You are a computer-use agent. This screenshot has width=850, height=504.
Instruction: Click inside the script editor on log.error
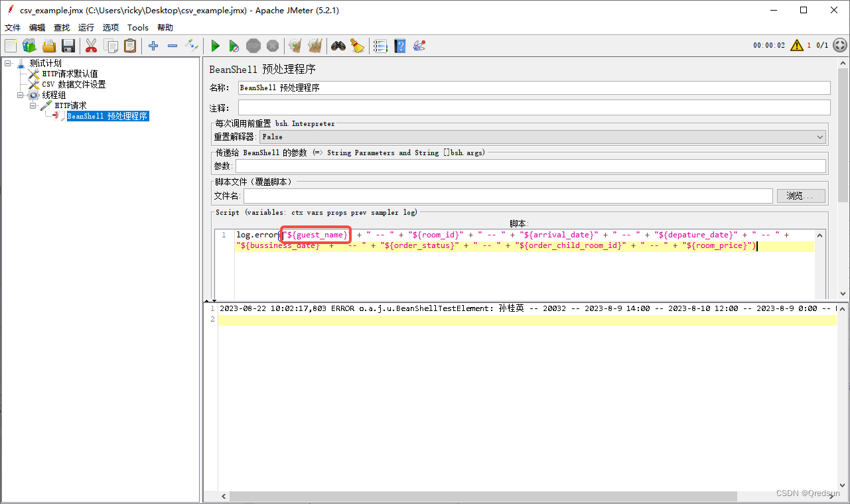click(257, 235)
